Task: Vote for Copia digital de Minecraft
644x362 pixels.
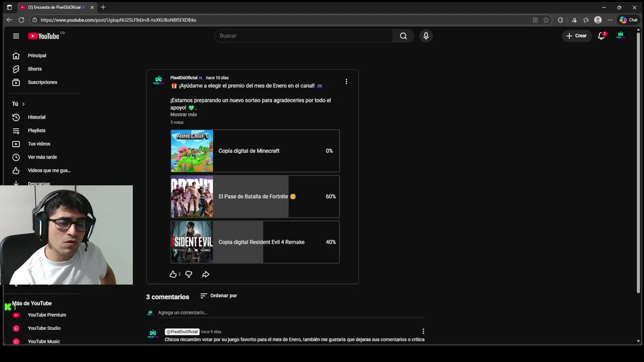Action: pyautogui.click(x=255, y=151)
